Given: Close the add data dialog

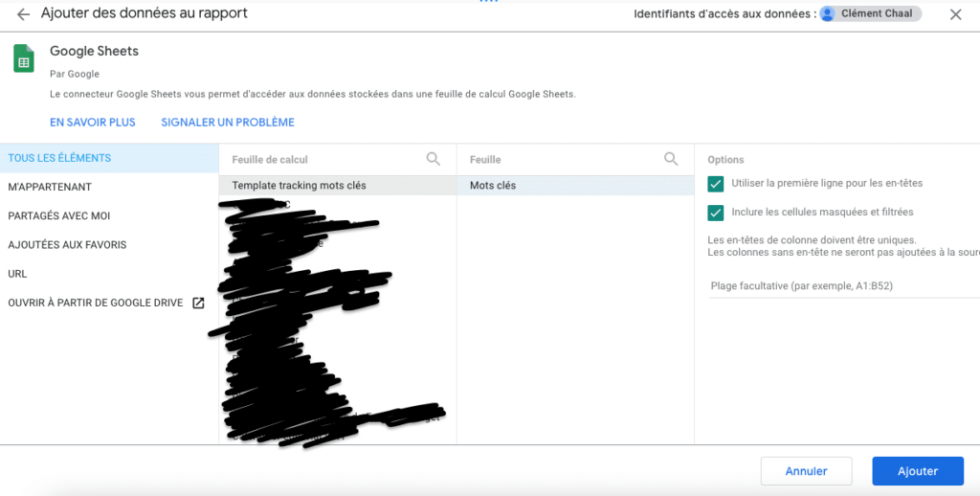Looking at the screenshot, I should click(x=955, y=14).
